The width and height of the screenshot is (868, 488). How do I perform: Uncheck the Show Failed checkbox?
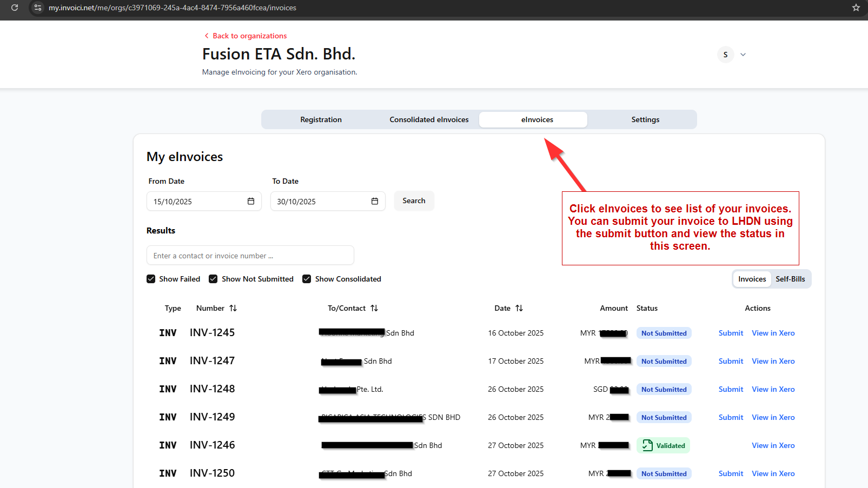tap(151, 279)
